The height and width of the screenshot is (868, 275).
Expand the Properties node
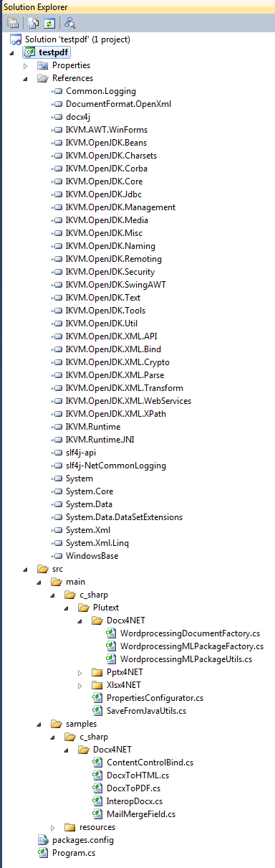pos(25,65)
